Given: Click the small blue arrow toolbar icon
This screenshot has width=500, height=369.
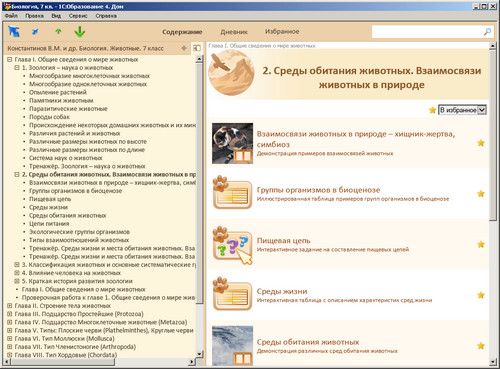Looking at the screenshot, I should (35, 32).
